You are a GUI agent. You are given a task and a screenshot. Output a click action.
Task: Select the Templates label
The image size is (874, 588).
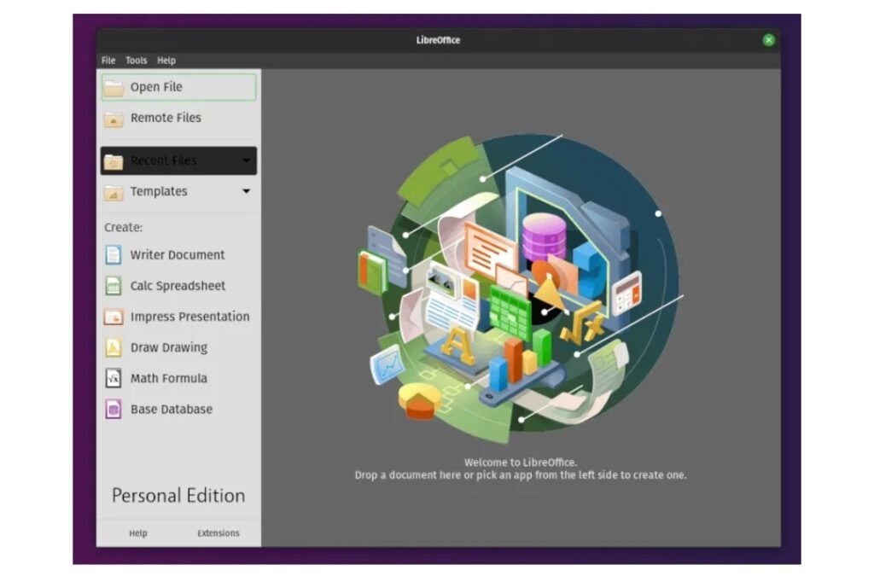[x=159, y=191]
